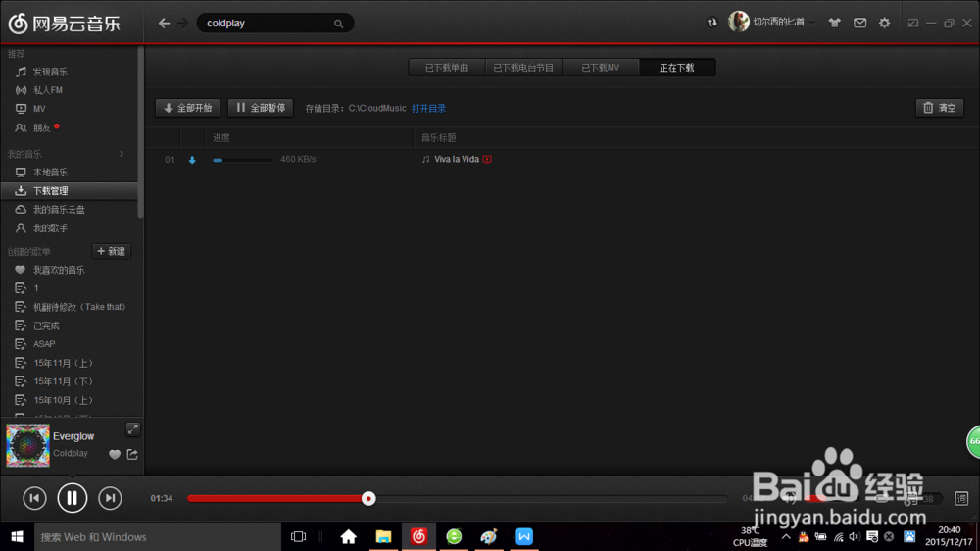
Task: Click download arrow on row 01
Action: pyautogui.click(x=192, y=160)
